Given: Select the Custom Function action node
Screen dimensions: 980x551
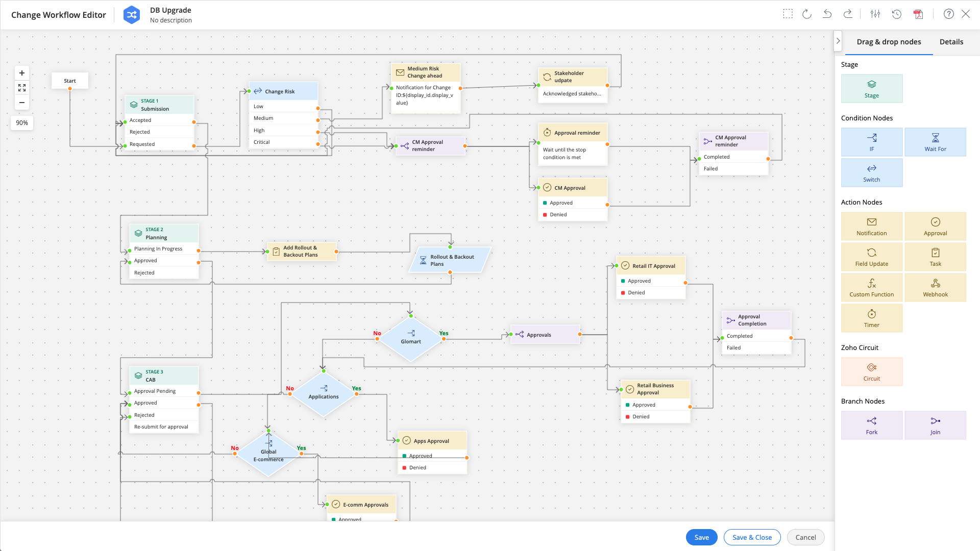Looking at the screenshot, I should click(x=872, y=287).
